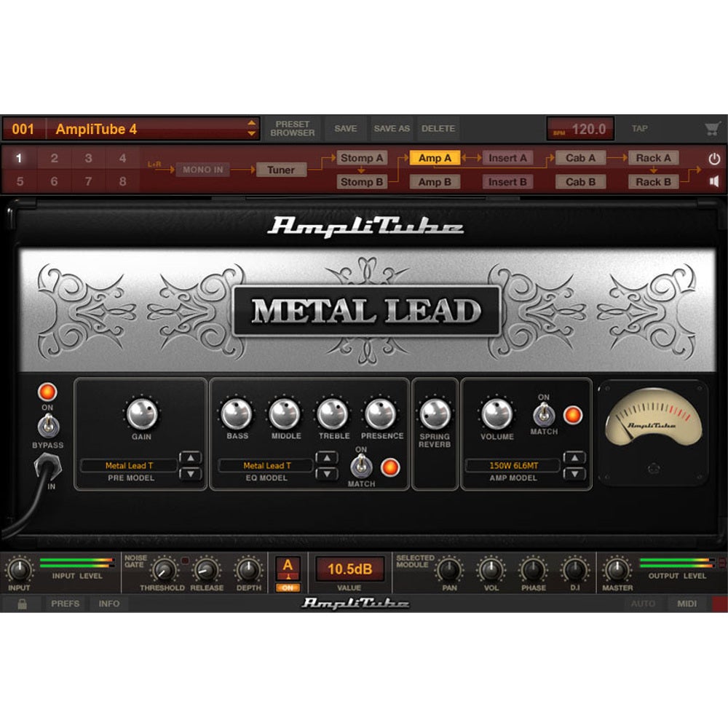
Task: Click the input cable jack labeled IN
Action: tap(48, 466)
